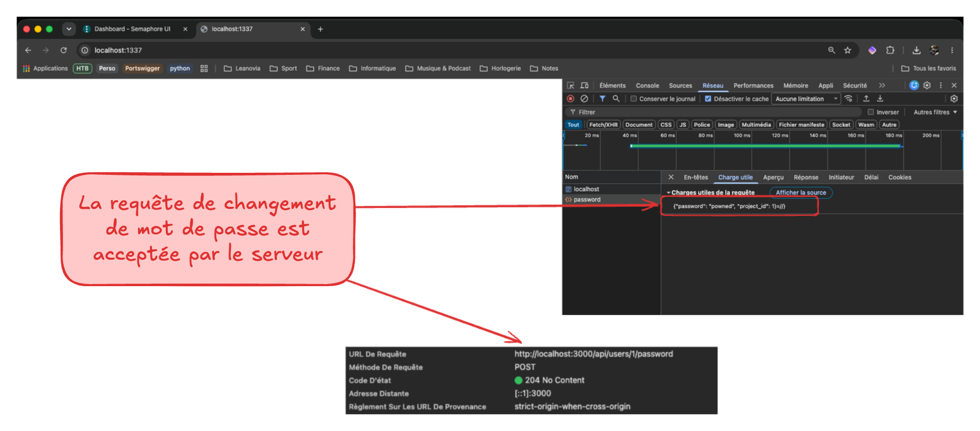
Task: Open the tab search dropdown arrow
Action: [x=69, y=29]
